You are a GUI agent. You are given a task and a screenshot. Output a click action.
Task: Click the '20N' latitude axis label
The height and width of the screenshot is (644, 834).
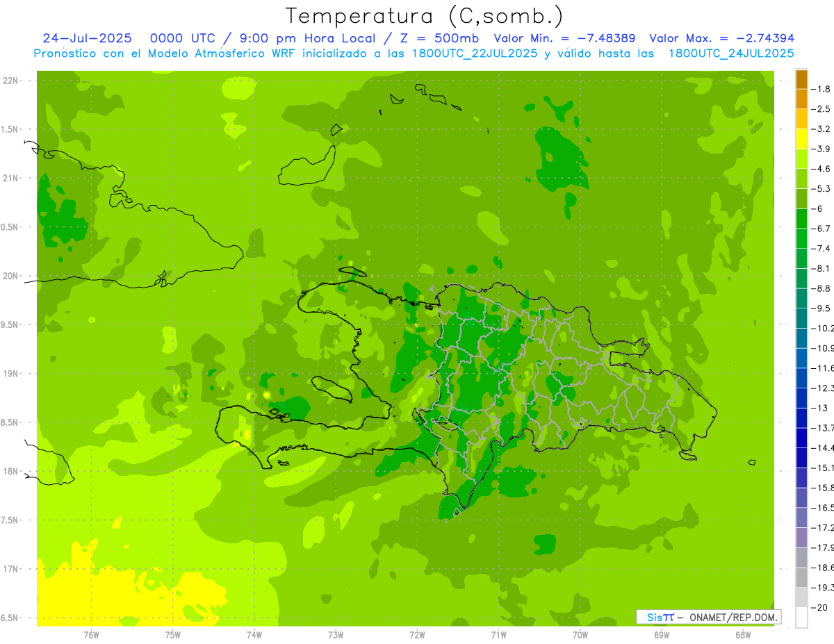click(10, 276)
